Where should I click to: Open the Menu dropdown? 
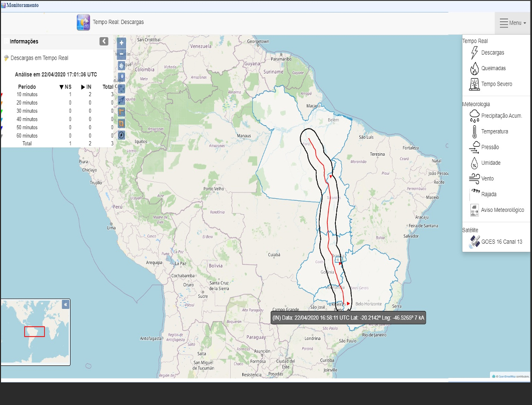click(x=512, y=23)
